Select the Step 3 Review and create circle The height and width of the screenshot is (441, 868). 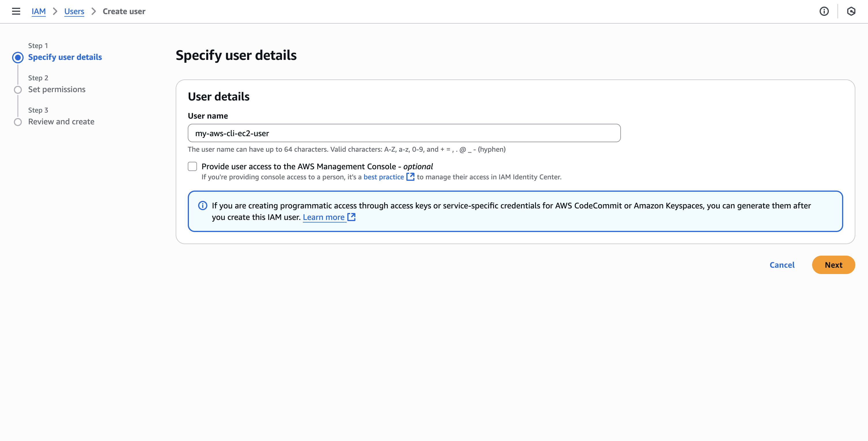click(x=18, y=122)
